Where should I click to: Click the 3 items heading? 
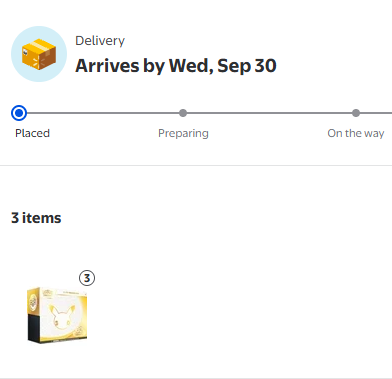pos(36,218)
